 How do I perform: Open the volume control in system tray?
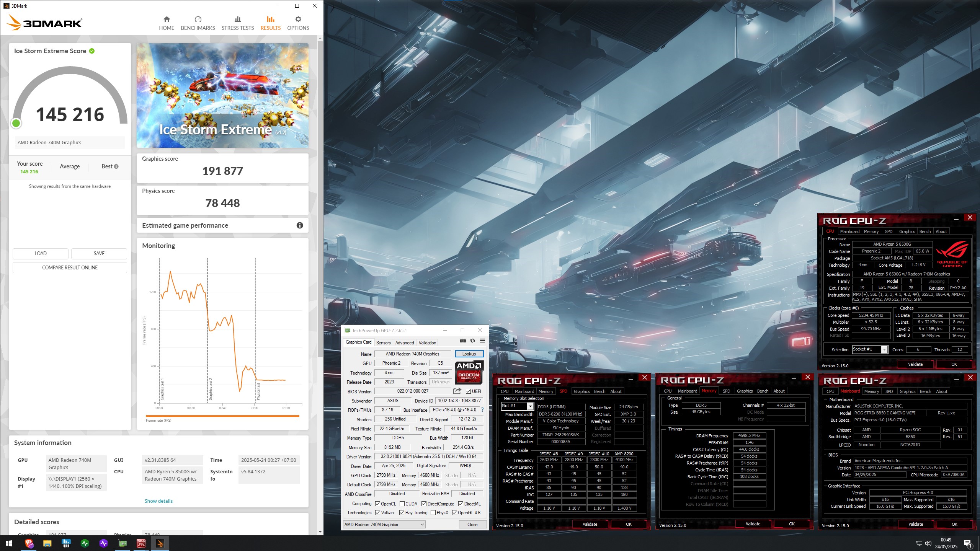pos(928,543)
